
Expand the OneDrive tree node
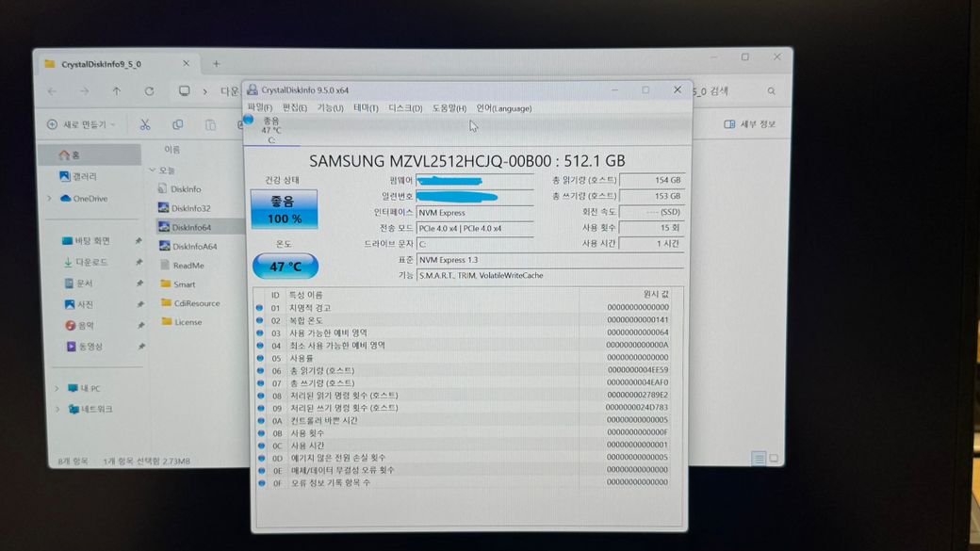(x=49, y=199)
